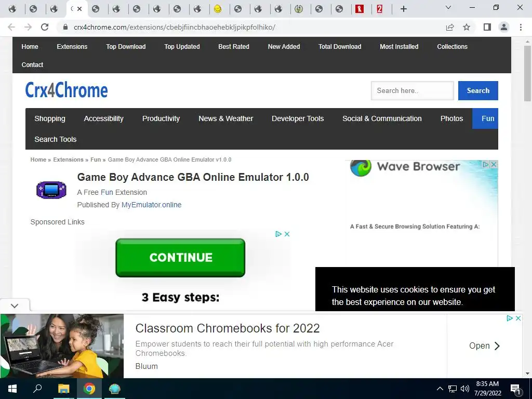Click the Fun link in 'A Free Fun Extension'
This screenshot has width=532, height=399.
(107, 192)
